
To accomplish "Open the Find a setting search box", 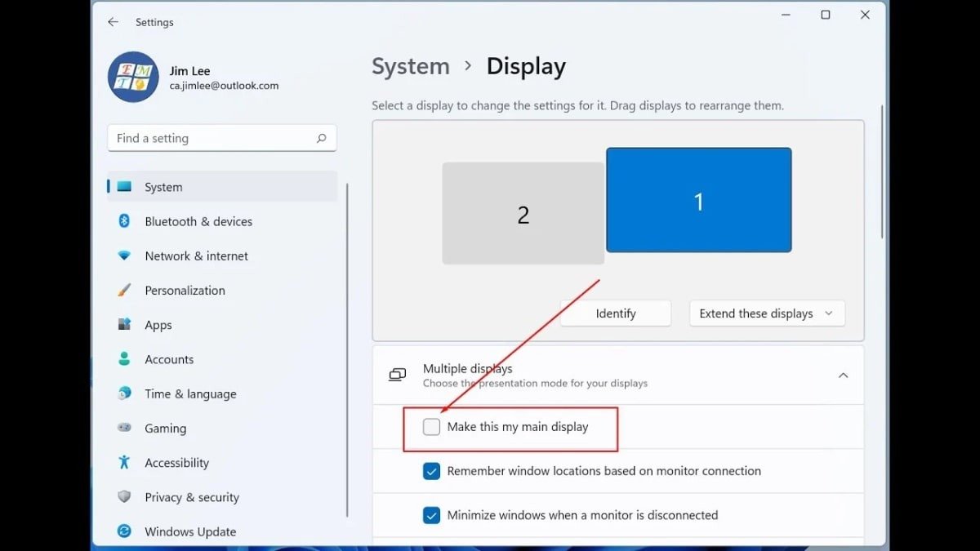I will coord(221,137).
